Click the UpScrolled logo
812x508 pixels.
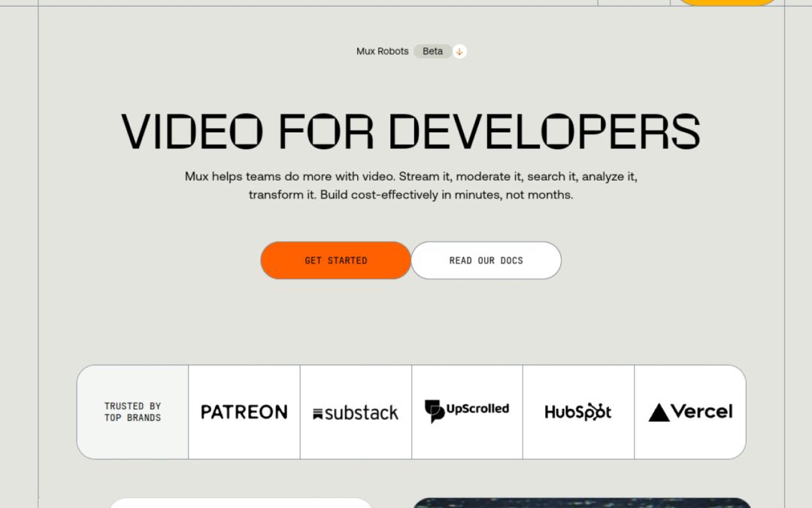click(x=467, y=411)
